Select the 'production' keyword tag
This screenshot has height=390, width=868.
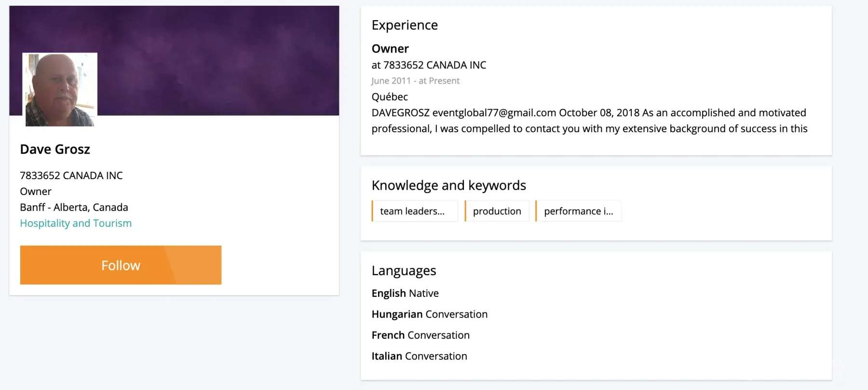coord(497,211)
